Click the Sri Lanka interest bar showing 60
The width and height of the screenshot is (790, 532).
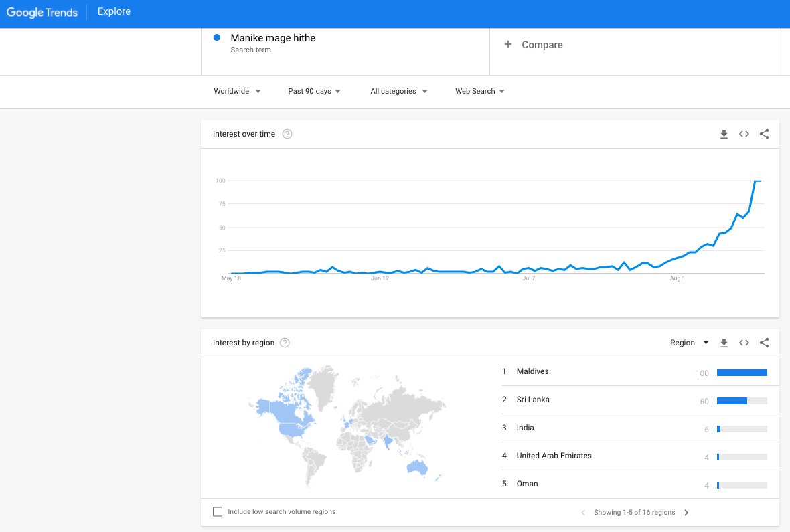click(742, 401)
